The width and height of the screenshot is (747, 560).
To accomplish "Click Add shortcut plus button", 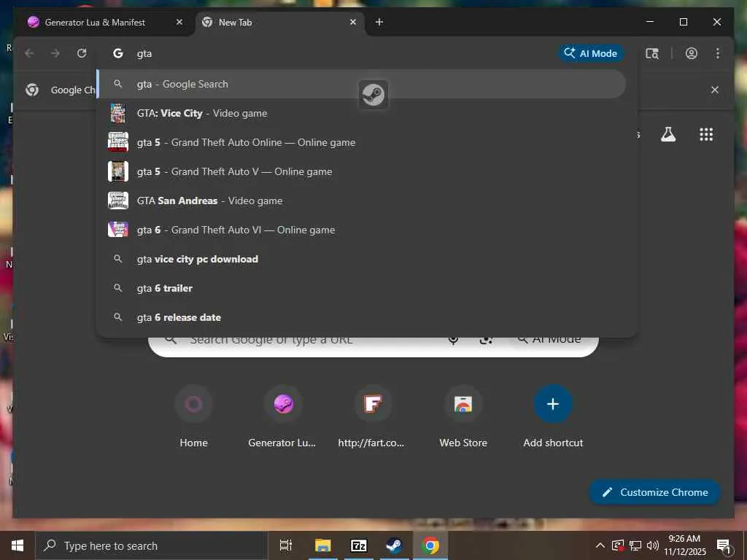I will click(553, 404).
